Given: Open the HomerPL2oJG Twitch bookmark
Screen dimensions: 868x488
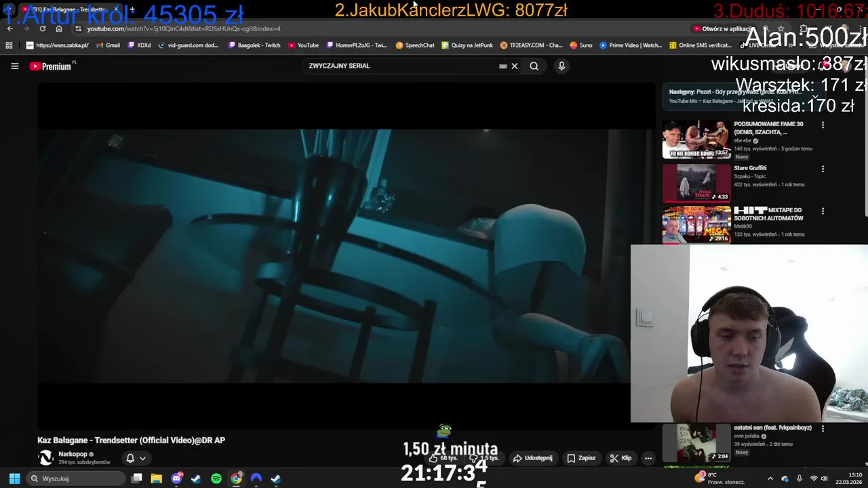Looking at the screenshot, I should click(357, 45).
